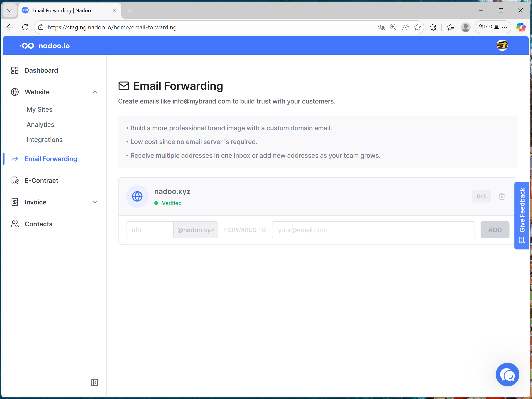Open the user avatar profile menu

(x=502, y=45)
